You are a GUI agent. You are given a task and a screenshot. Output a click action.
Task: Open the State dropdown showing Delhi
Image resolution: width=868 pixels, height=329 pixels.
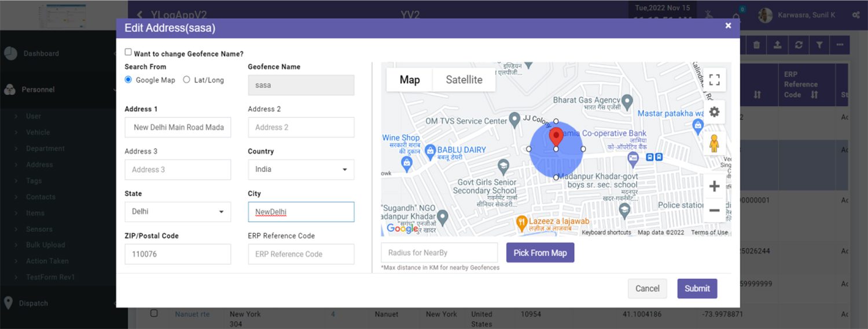point(178,212)
